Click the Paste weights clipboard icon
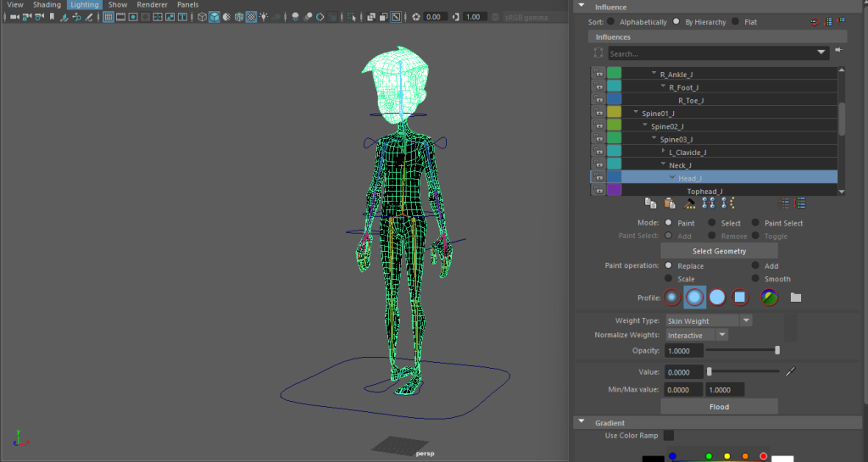Viewport: 868px width, 462px height. point(669,203)
